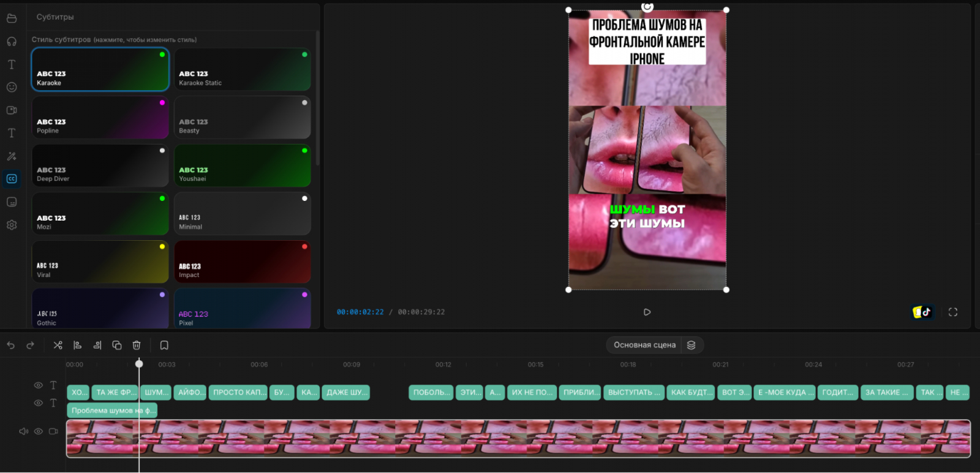
Task: Select the ДАЖЕ ШУ... subtitle clip
Action: pyautogui.click(x=347, y=392)
